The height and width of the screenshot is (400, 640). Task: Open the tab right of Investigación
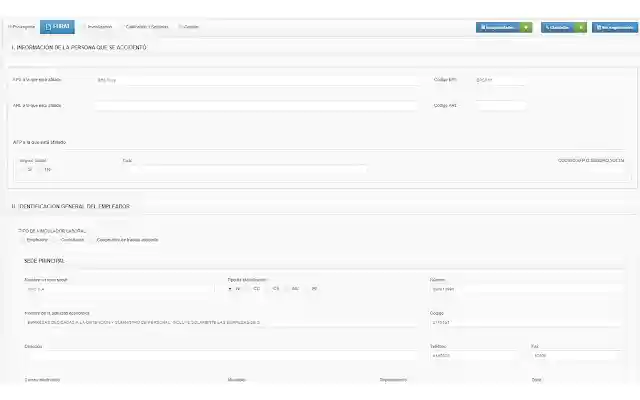146,27
